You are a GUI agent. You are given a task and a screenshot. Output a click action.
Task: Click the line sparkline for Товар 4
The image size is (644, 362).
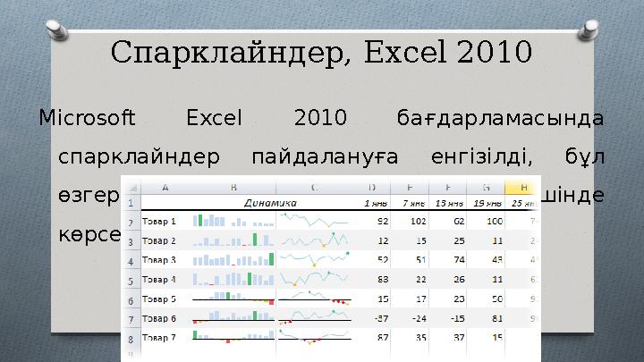pos(314,278)
